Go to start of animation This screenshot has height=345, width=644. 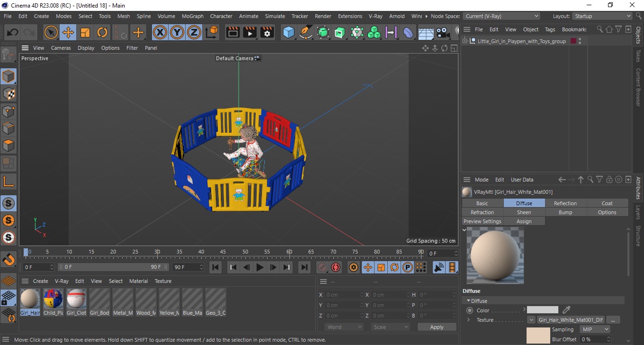pyautogui.click(x=215, y=267)
